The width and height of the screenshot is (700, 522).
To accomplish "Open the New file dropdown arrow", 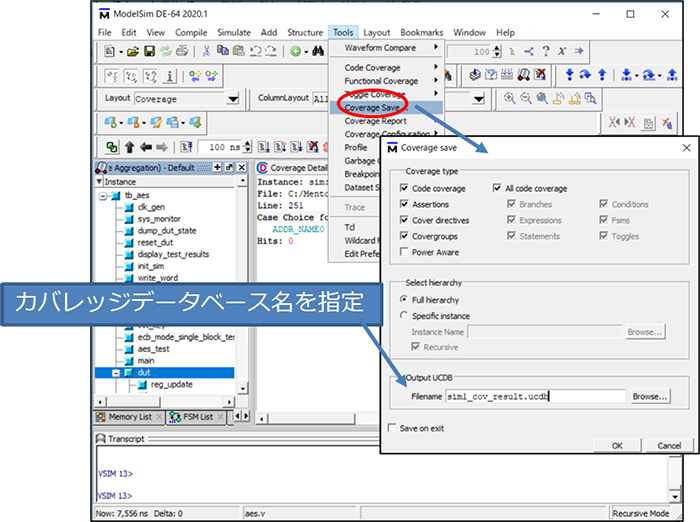I will [121, 52].
